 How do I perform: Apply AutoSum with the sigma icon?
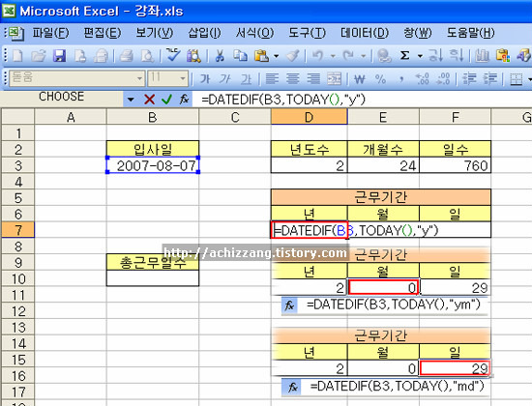point(404,56)
